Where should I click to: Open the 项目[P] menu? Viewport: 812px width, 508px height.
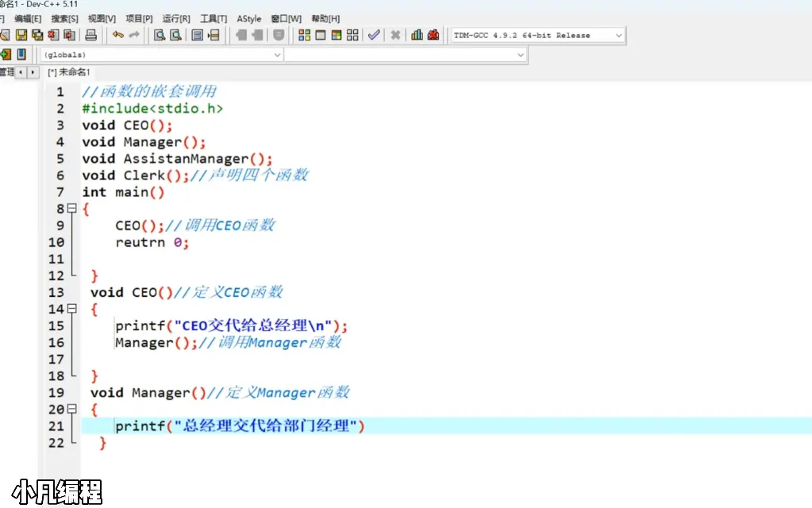[x=140, y=18]
